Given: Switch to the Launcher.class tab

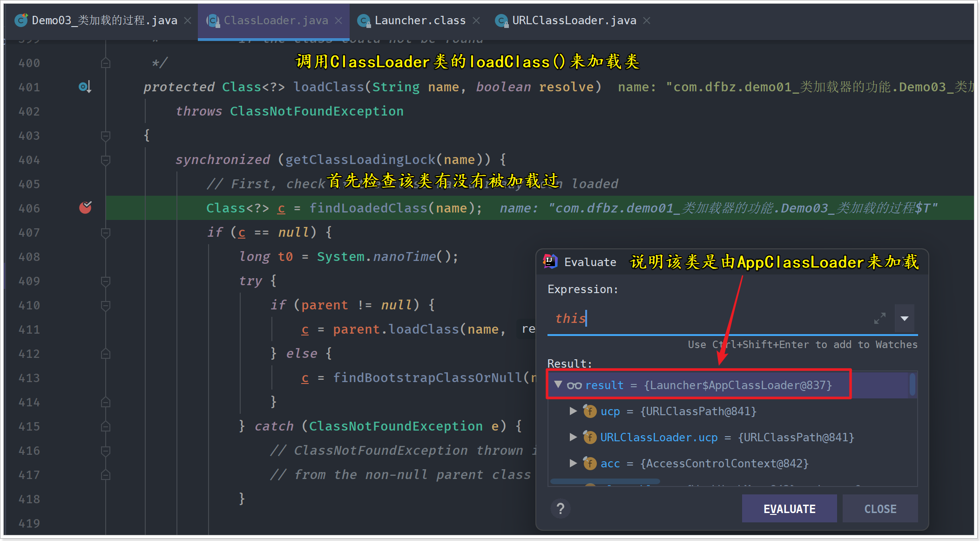Looking at the screenshot, I should tap(419, 21).
